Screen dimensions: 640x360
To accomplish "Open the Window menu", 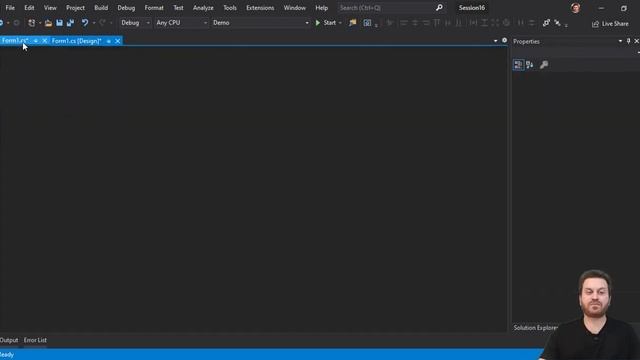I will coord(295,8).
